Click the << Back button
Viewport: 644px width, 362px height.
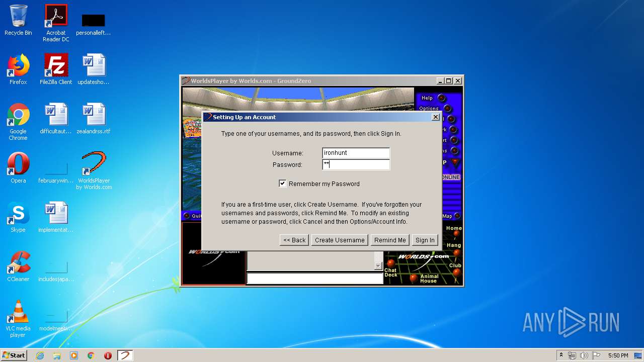click(294, 240)
